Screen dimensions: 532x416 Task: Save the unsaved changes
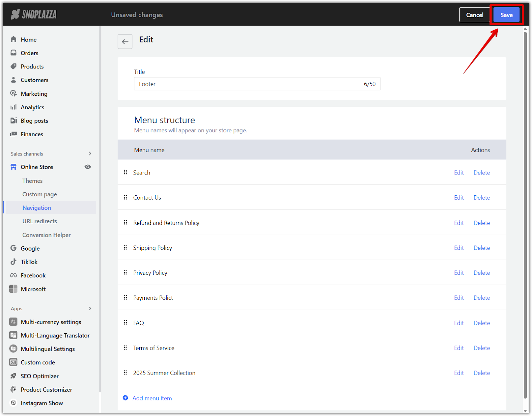506,15
